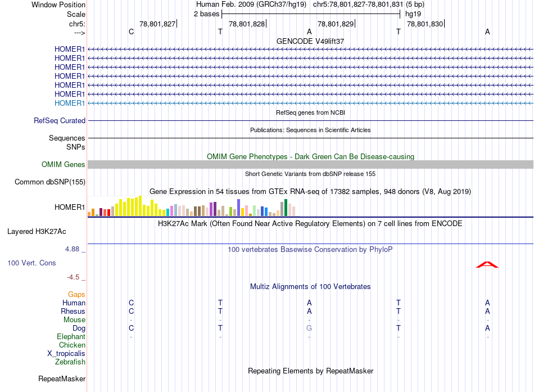Open the RefSeq Curated track label
The image size is (534, 392).
point(60,121)
